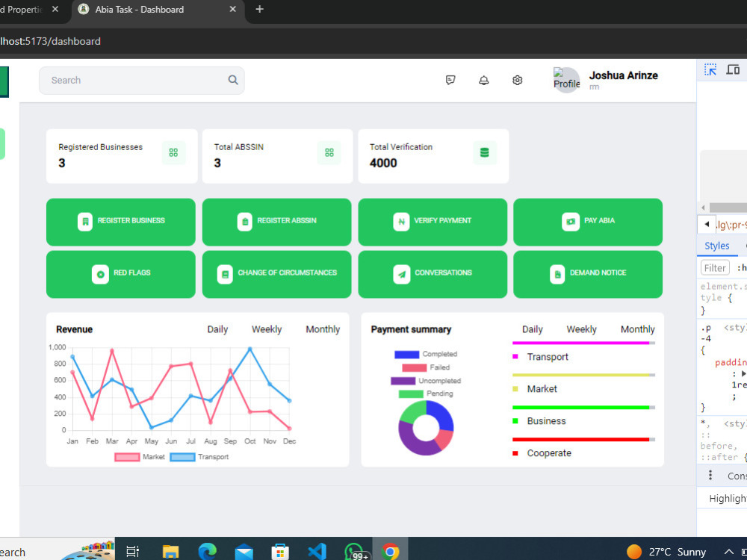This screenshot has width=747, height=560.
Task: Click the Market yellow progress bar
Action: tap(583, 376)
